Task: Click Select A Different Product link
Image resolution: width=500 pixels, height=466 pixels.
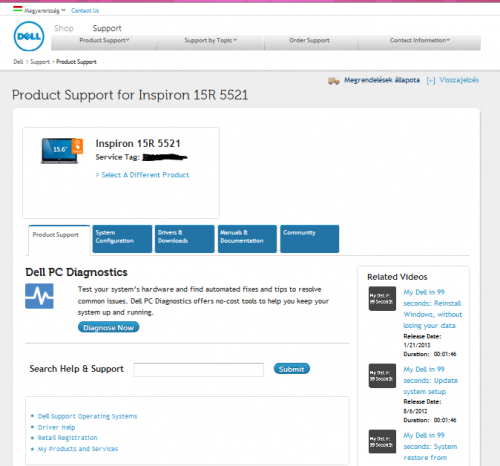Action: point(145,175)
